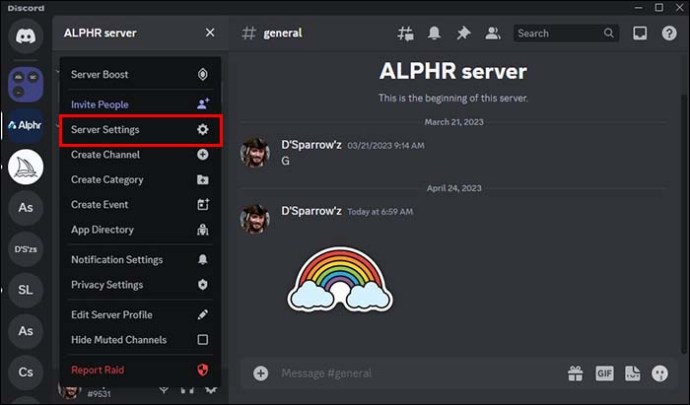Close the ALPHR server dropdown menu
This screenshot has height=405, width=690.
click(x=210, y=33)
